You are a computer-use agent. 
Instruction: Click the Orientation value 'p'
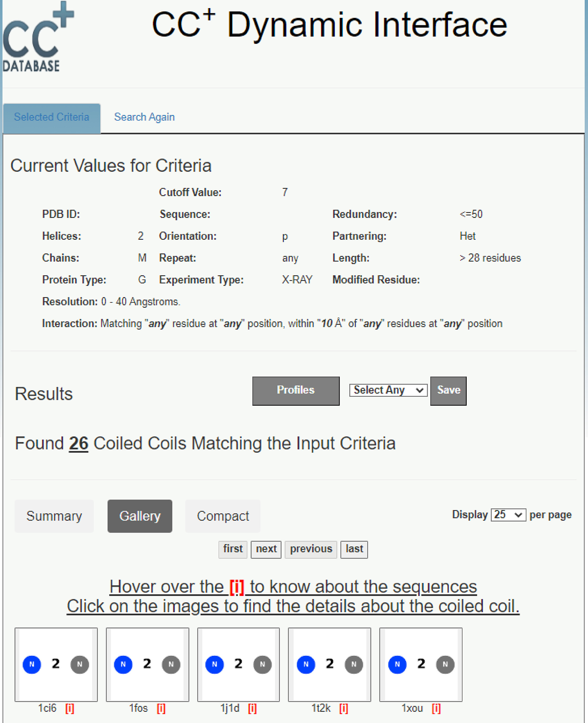pyautogui.click(x=285, y=237)
